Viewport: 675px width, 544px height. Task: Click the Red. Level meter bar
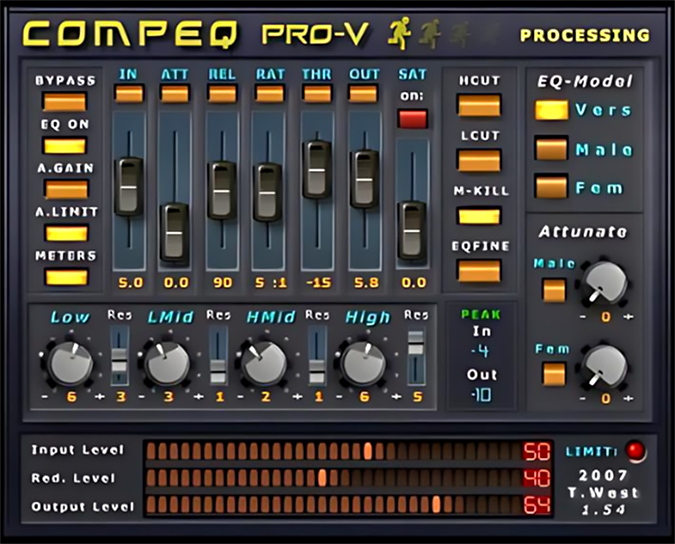[x=334, y=478]
